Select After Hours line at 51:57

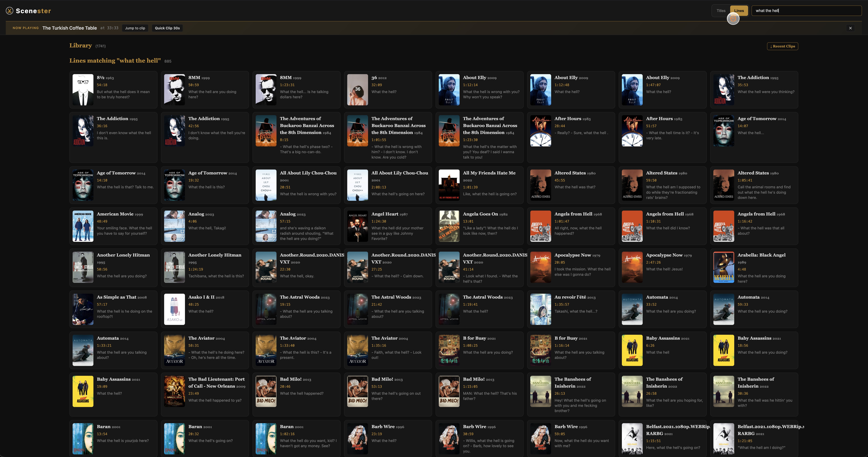662,137
